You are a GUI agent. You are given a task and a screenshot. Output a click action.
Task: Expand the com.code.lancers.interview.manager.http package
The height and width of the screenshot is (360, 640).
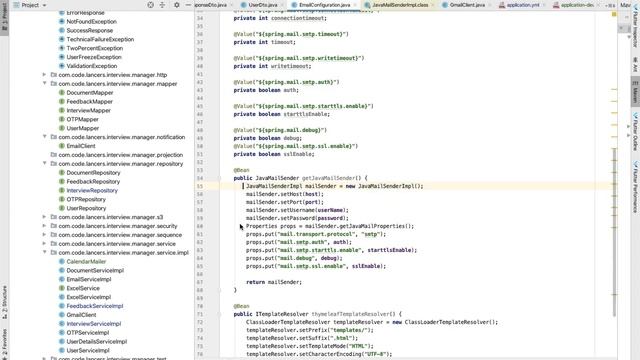point(44,75)
